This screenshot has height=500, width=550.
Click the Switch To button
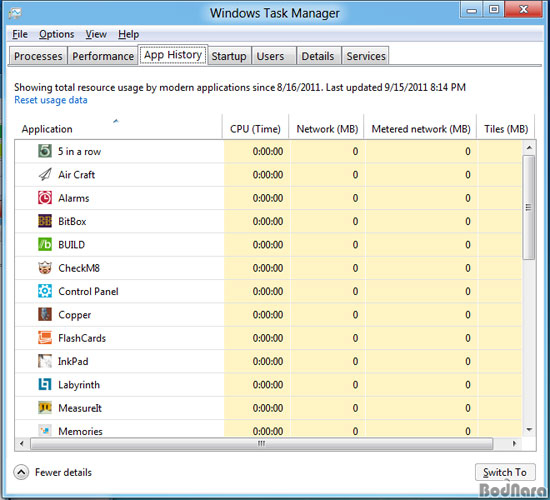click(505, 472)
